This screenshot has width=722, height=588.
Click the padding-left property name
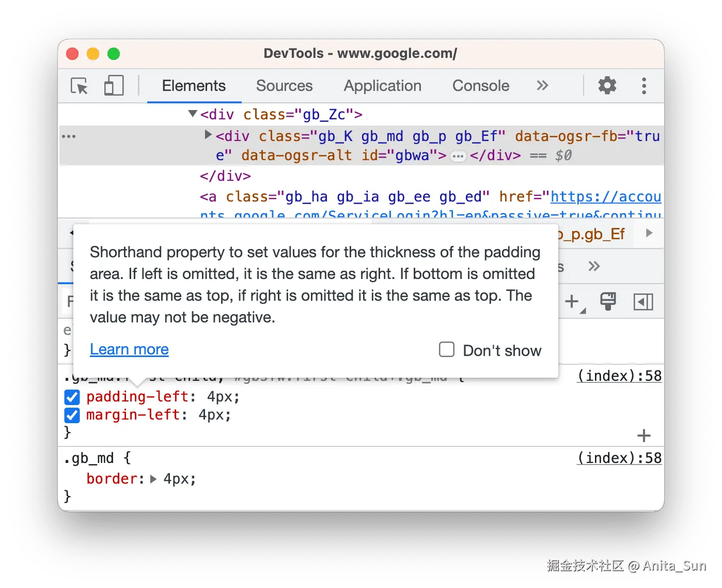click(x=137, y=397)
